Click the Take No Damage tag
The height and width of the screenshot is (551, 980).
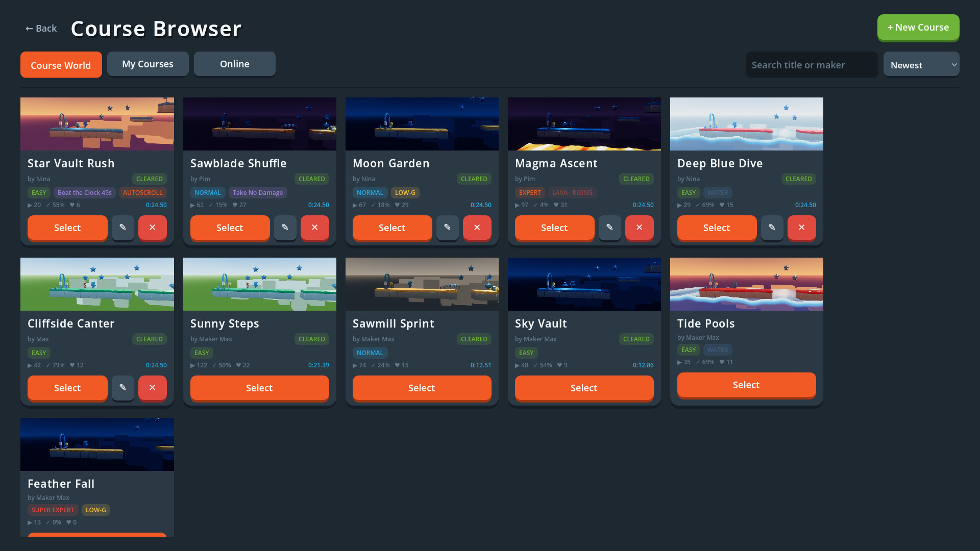click(258, 192)
